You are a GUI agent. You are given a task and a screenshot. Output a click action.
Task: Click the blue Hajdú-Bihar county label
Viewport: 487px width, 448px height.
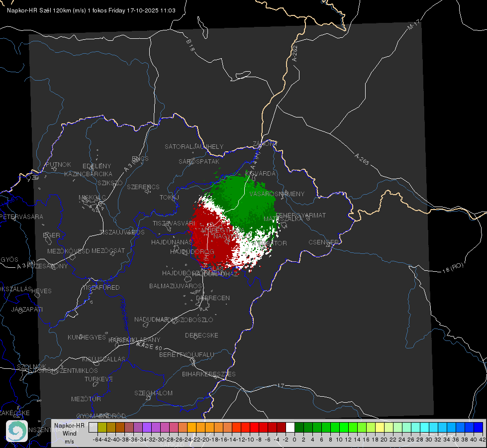[x=124, y=315]
